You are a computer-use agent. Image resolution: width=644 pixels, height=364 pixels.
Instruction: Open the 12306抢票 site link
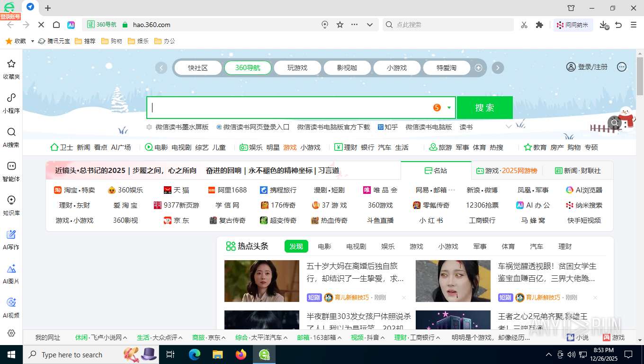[482, 205]
